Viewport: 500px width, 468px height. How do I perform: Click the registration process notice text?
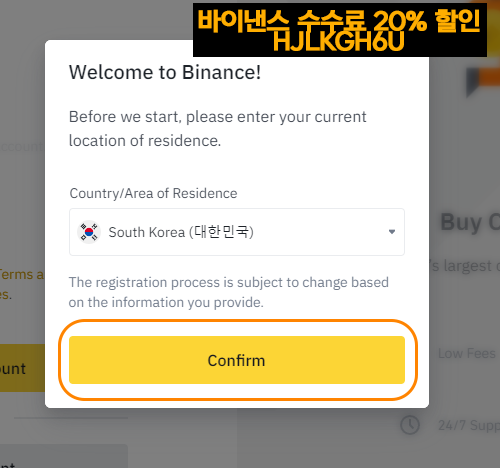pos(229,292)
